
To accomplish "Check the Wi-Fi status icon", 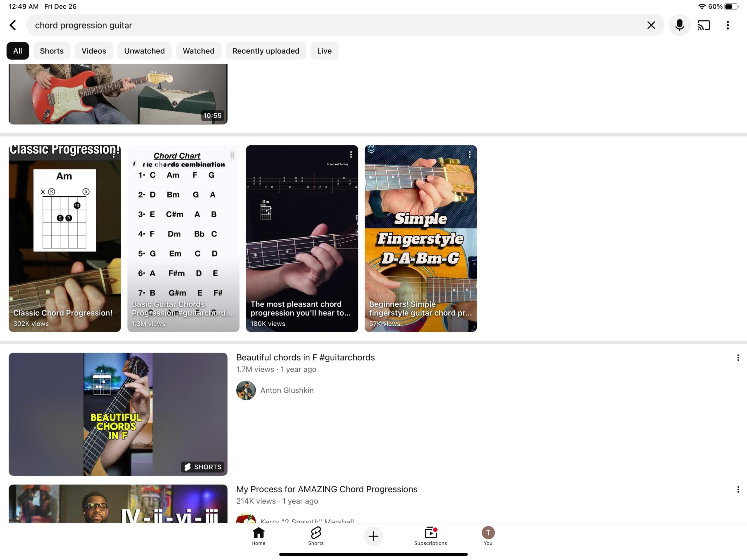I will [x=702, y=6].
